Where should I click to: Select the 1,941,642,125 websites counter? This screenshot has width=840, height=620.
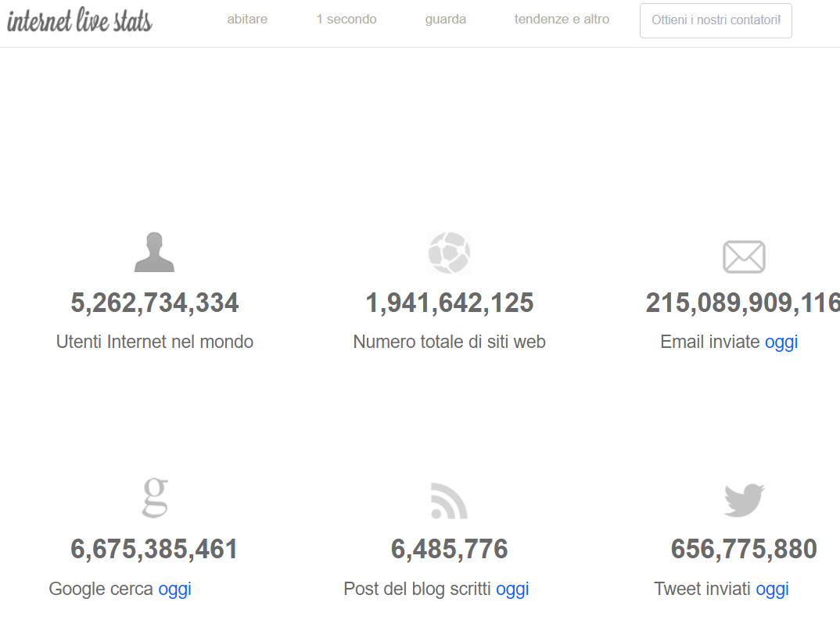(450, 303)
